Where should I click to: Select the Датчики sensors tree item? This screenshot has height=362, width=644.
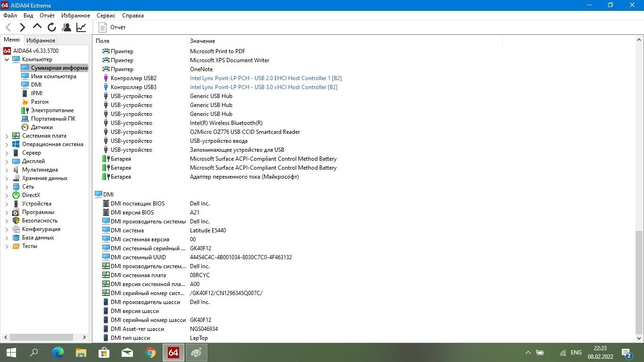[41, 127]
